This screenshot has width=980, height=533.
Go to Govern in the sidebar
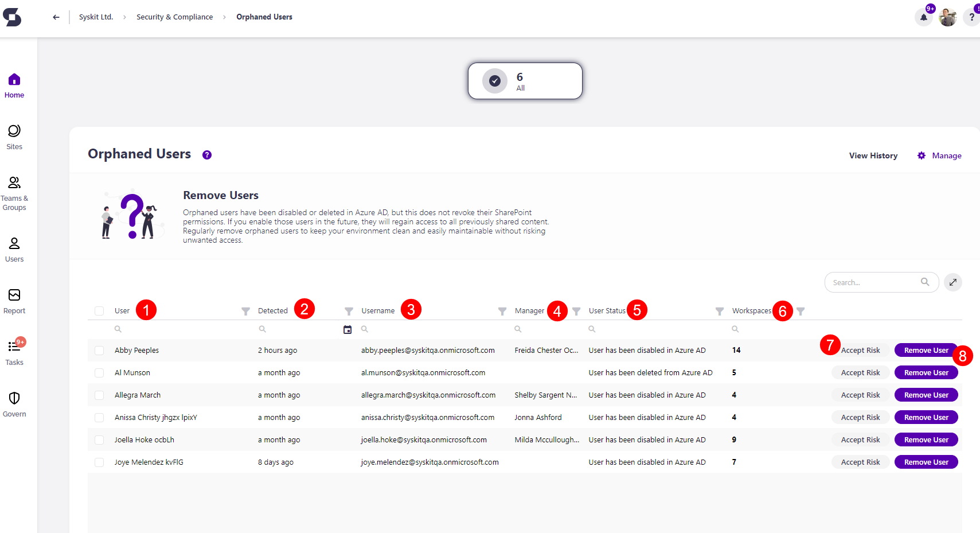[14, 404]
